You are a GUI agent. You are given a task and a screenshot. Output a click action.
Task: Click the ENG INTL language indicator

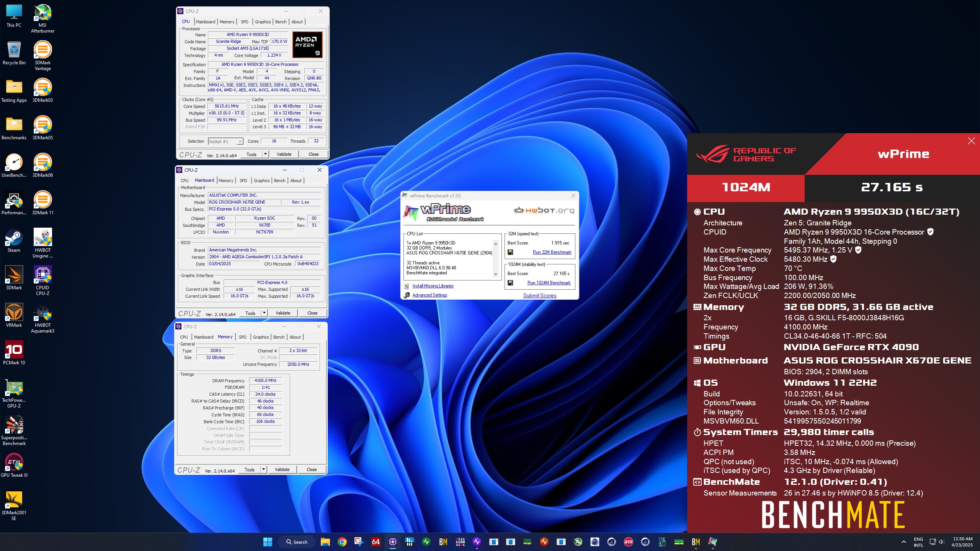(x=918, y=542)
